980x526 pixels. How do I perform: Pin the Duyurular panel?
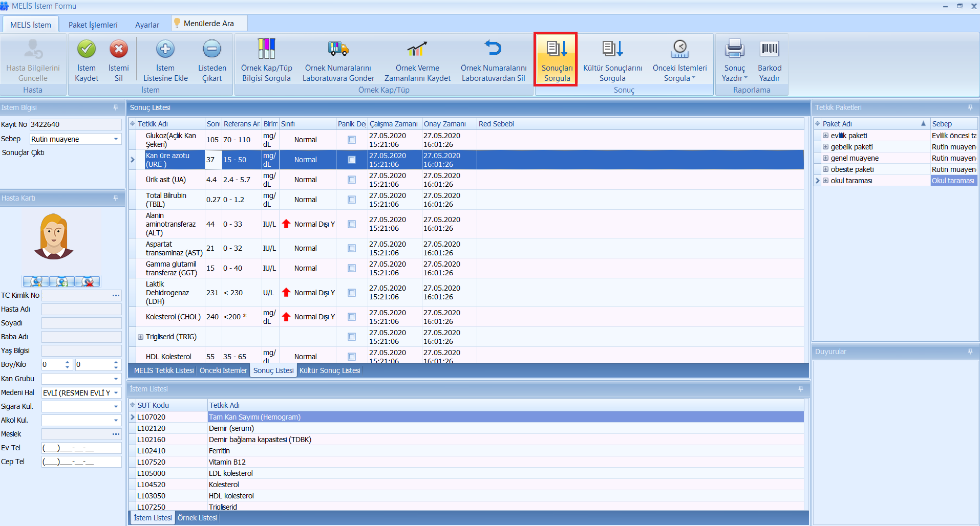point(970,352)
